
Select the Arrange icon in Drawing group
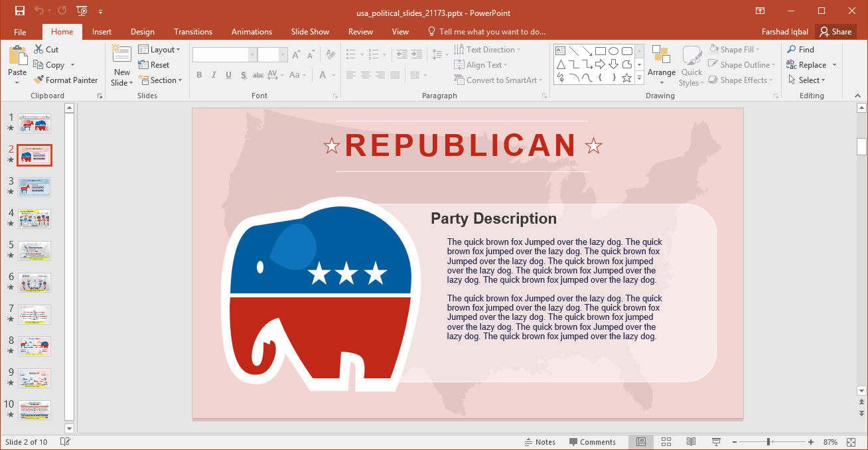point(661,64)
